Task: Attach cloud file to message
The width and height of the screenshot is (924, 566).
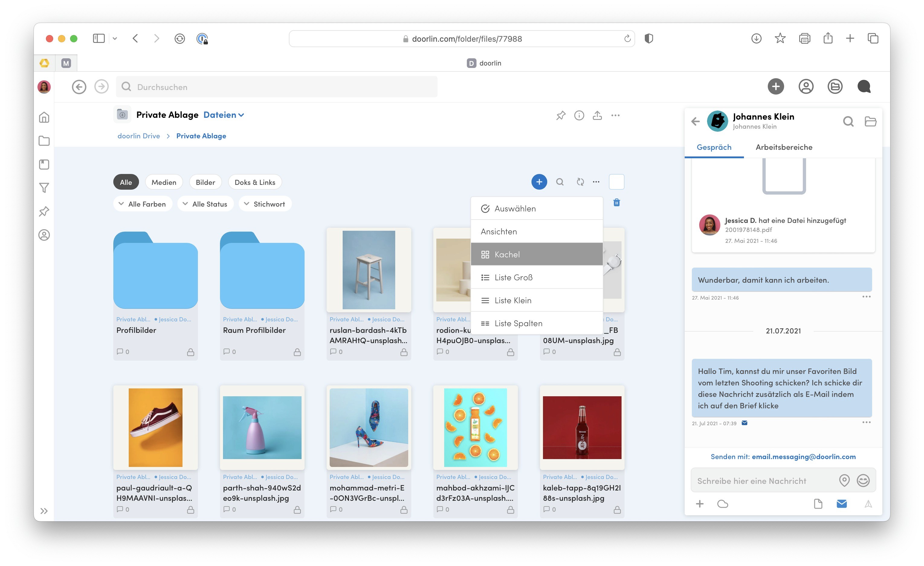Action: click(x=722, y=504)
